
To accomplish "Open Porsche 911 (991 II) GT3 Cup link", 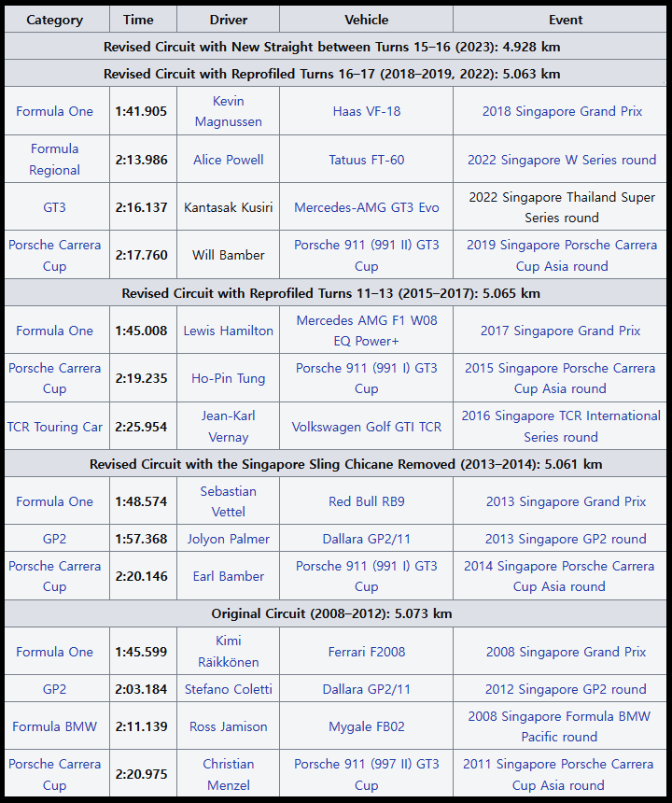I will point(367,255).
